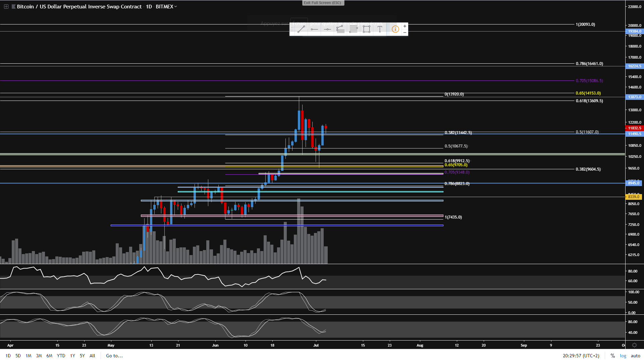Click plus button on floating toolbar
Screen dimensions: 644x362
tap(405, 26)
